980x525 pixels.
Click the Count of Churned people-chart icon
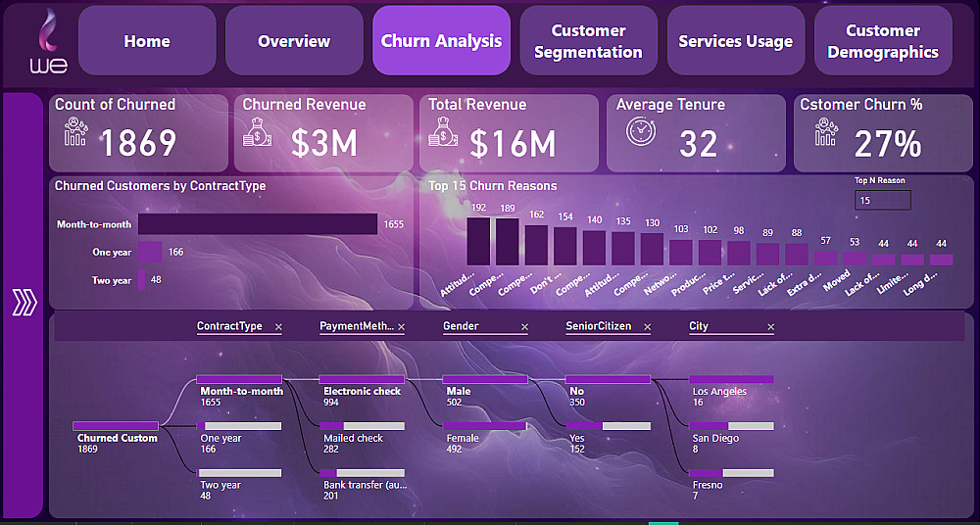coord(75,132)
